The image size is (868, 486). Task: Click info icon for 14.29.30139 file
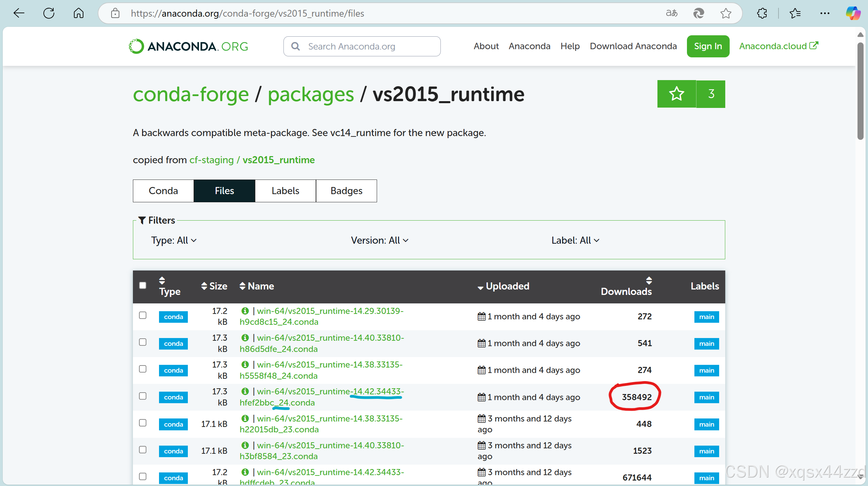[245, 311]
